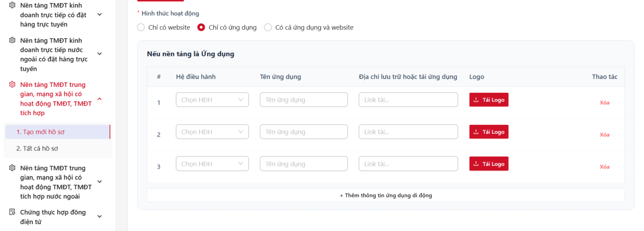644x231 pixels.
Task: Click 'Tải Logo' button in row 1
Action: [489, 100]
